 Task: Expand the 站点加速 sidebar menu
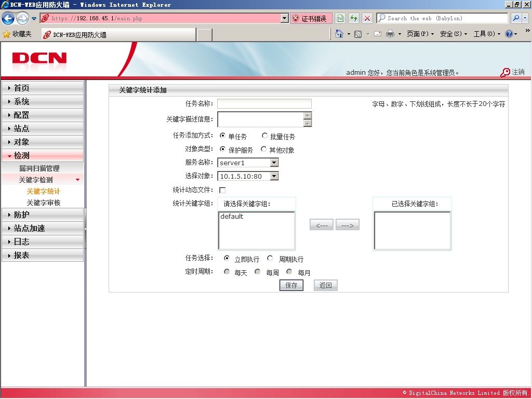click(43, 229)
